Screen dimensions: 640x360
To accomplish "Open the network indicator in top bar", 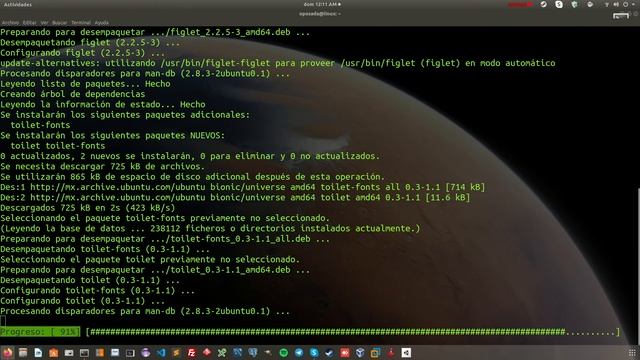I will [x=607, y=4].
